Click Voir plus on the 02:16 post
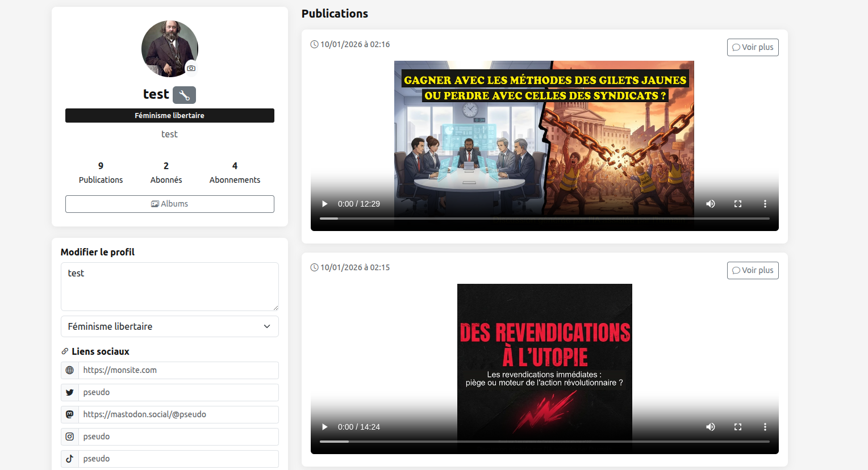The height and width of the screenshot is (470, 868). [752, 47]
